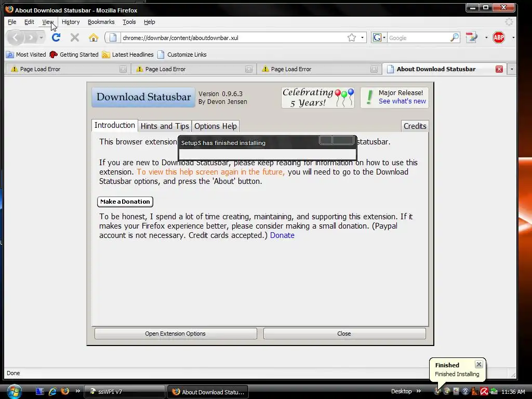Image resolution: width=532 pixels, height=399 pixels.
Task: Launch Internet Explorer from quick launch
Action: (52, 392)
